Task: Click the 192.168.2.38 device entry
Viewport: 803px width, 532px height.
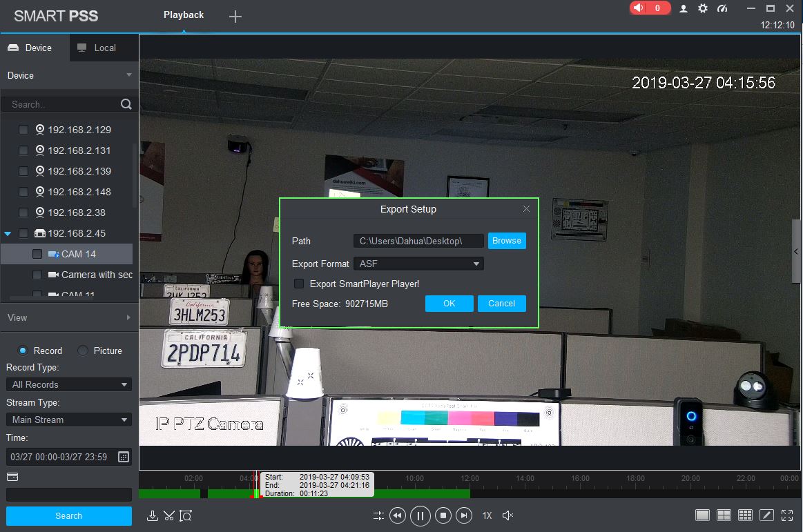Action: pos(77,213)
